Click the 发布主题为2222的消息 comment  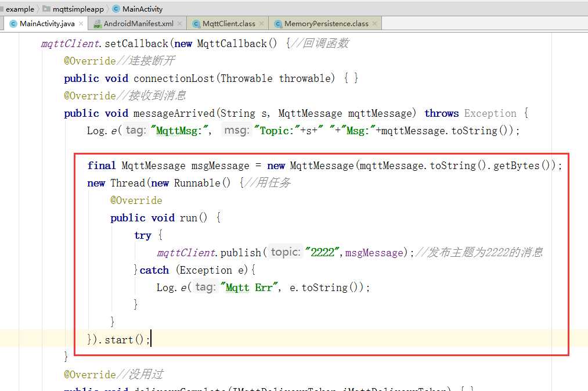479,253
